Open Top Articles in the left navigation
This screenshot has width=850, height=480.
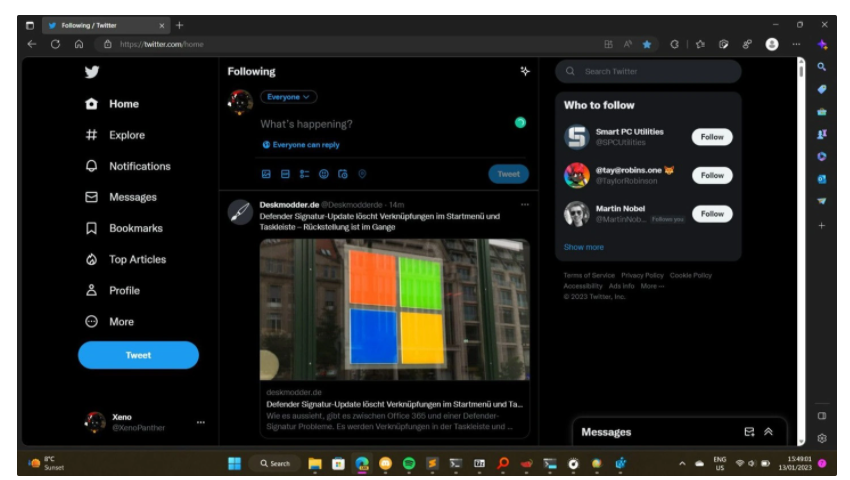(126, 259)
